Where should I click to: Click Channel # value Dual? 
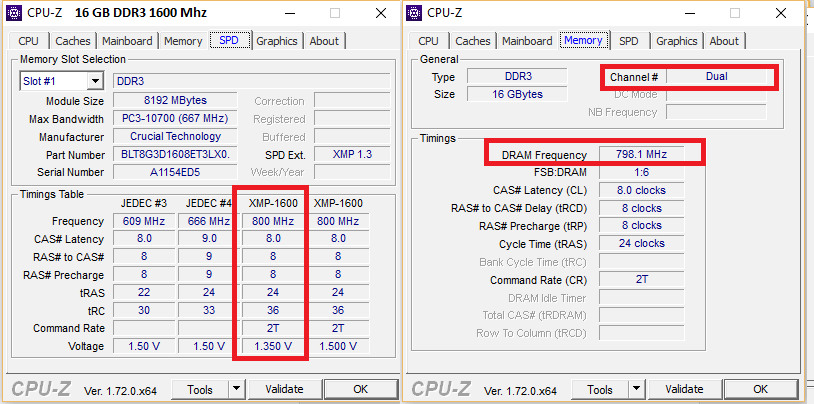[x=716, y=77]
